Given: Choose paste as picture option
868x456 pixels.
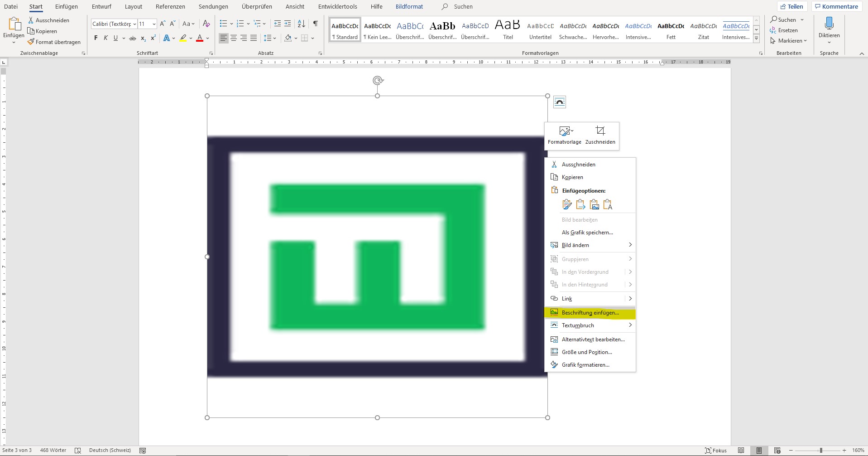Looking at the screenshot, I should coord(595,204).
